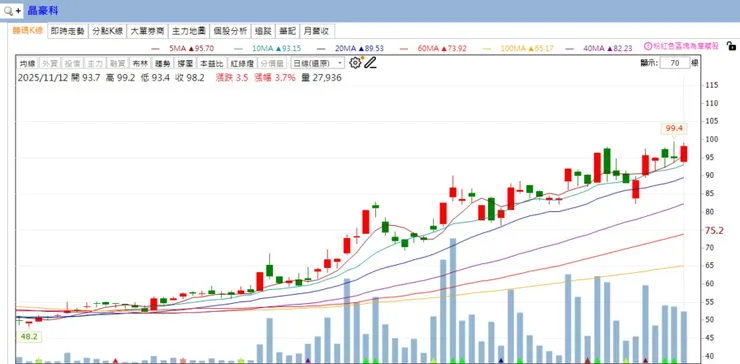The height and width of the screenshot is (364, 740).
Task: Toggle the 主力 indicator button
Action: [x=95, y=63]
